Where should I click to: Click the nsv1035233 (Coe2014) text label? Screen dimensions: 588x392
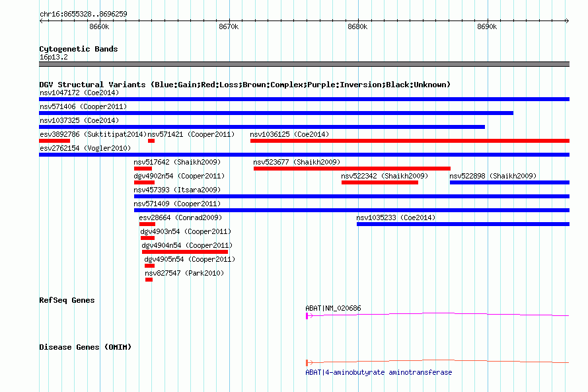click(x=396, y=217)
